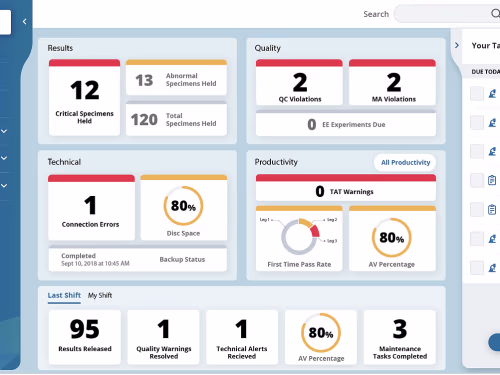The image size is (500, 375).
Task: Click the third microscope icon in the task list
Action: coord(492,151)
